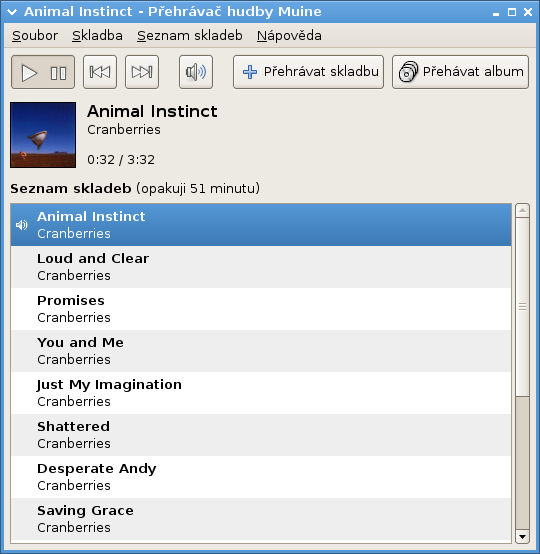This screenshot has width=540, height=554.
Task: Open the Soubor menu
Action: point(35,36)
